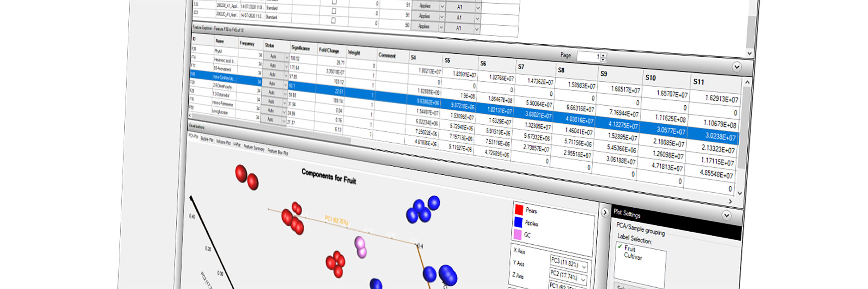The image size is (868, 289).
Task: Open the Feature Box Plot tab
Action: tap(278, 152)
